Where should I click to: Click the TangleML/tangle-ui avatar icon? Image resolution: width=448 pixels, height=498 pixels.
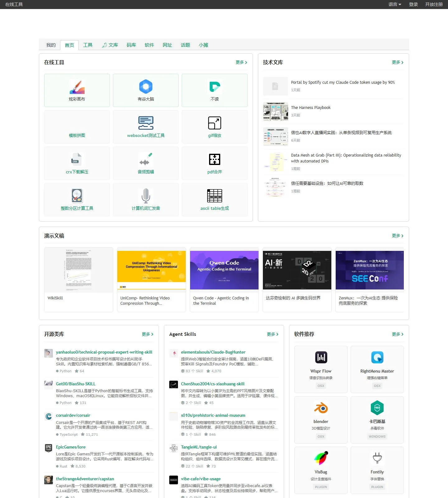click(x=174, y=448)
